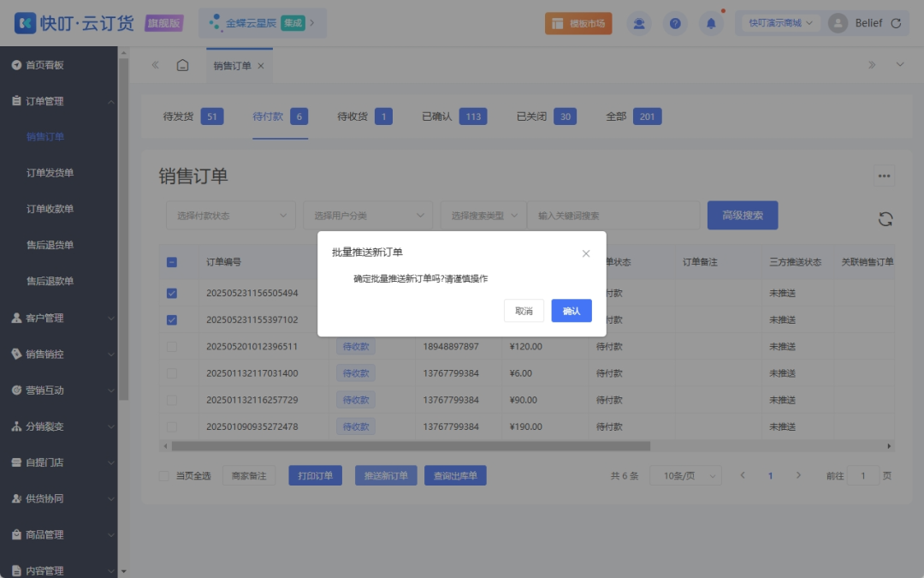Select 订单发货单 in the sidebar
This screenshot has width=924, height=578.
coord(50,173)
